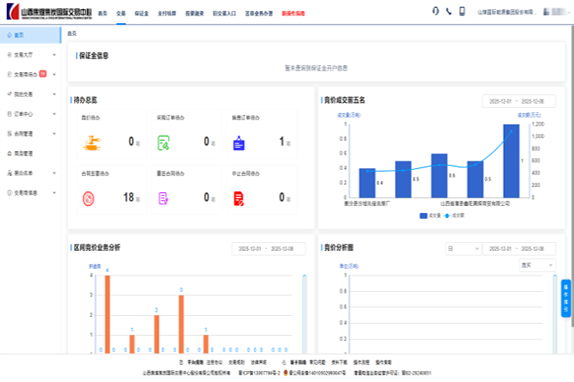
Task: Click the 法律声明 footer link
Action: click(258, 362)
